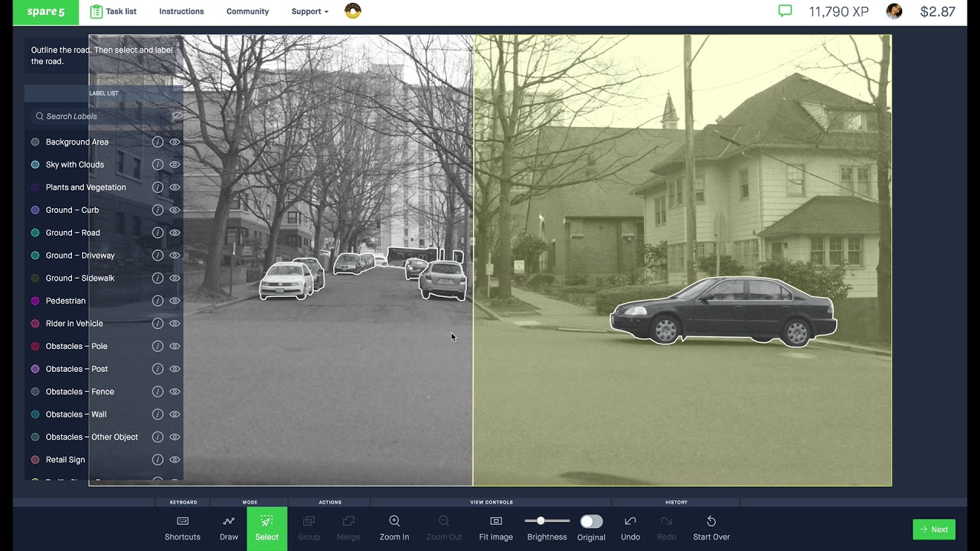Show info for Obstacles – Post label
This screenshot has width=980, height=551.
click(x=158, y=369)
